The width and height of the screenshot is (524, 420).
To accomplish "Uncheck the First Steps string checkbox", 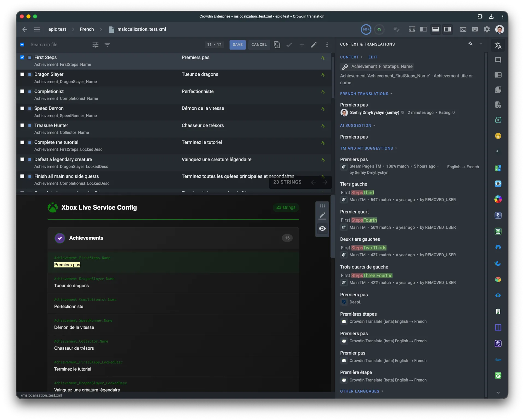I will click(22, 58).
